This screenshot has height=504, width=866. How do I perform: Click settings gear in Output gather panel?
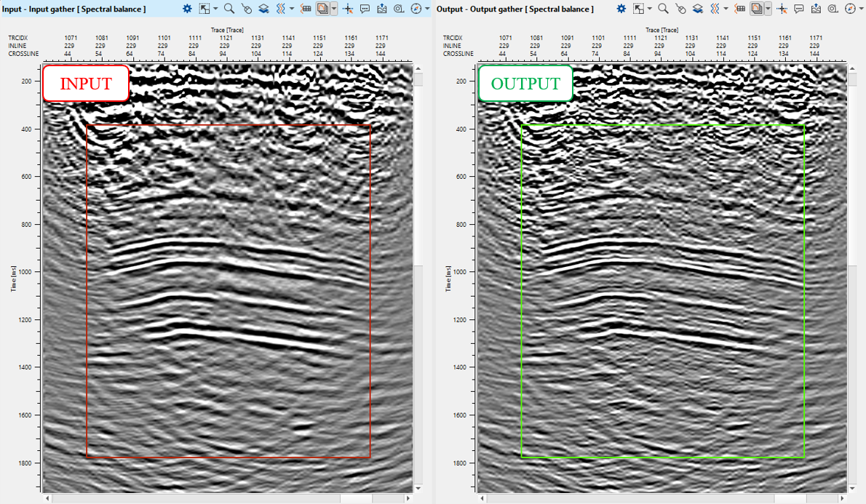click(621, 9)
